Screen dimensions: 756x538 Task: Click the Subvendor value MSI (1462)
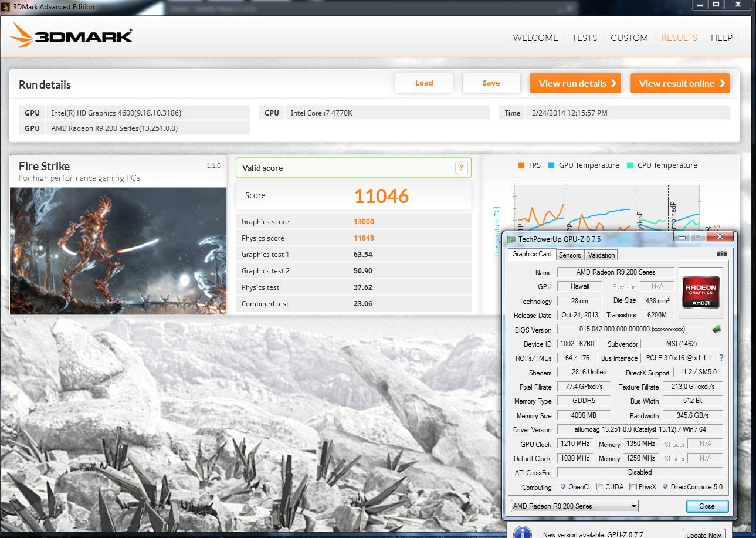click(682, 344)
